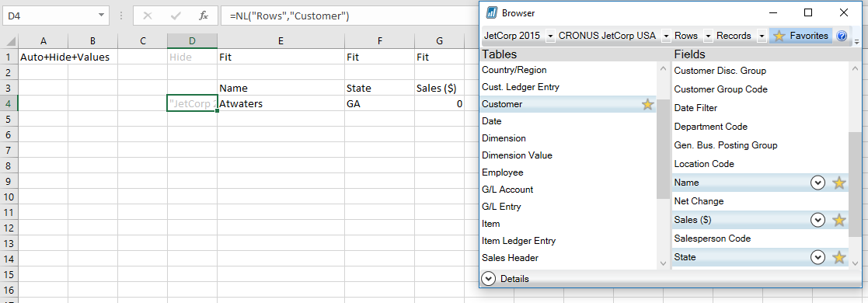Select row 4 header
868x303 pixels.
pyautogui.click(x=9, y=103)
